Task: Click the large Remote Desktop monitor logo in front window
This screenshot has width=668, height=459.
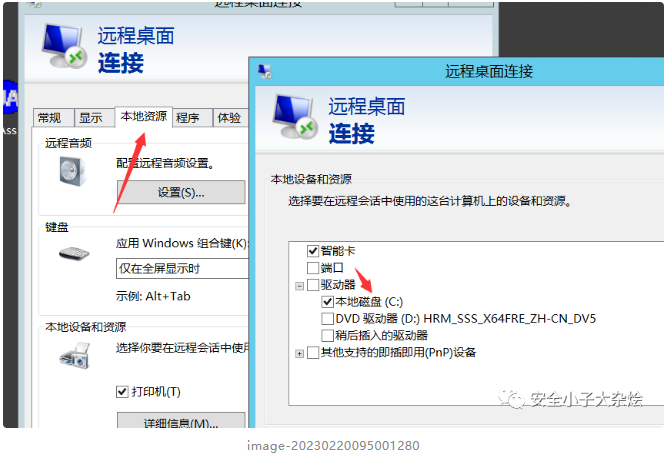Action: (295, 117)
